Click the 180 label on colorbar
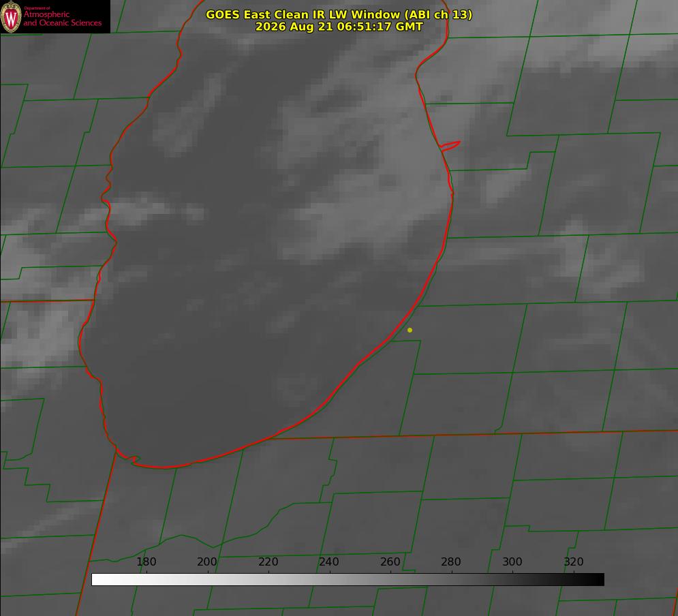678x616 pixels. point(146,561)
